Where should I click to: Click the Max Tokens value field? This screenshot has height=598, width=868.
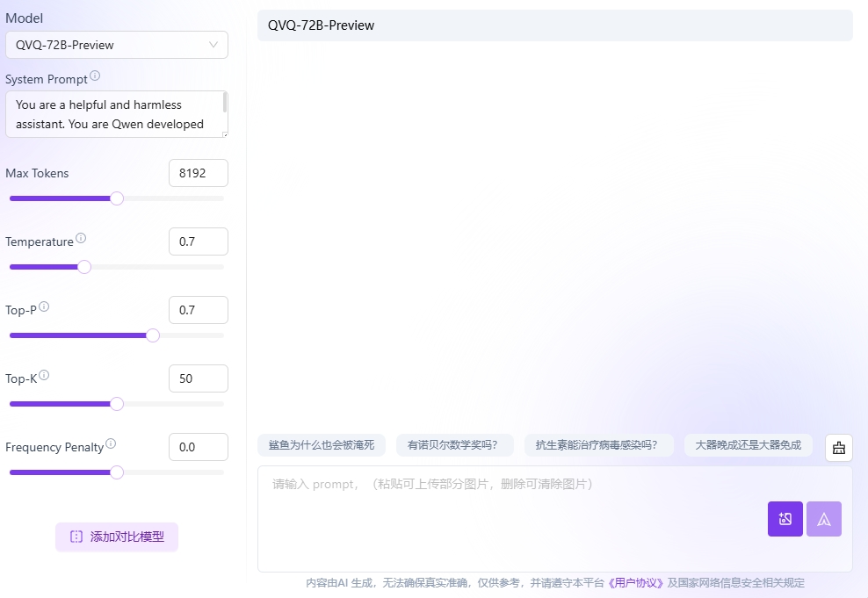point(199,173)
